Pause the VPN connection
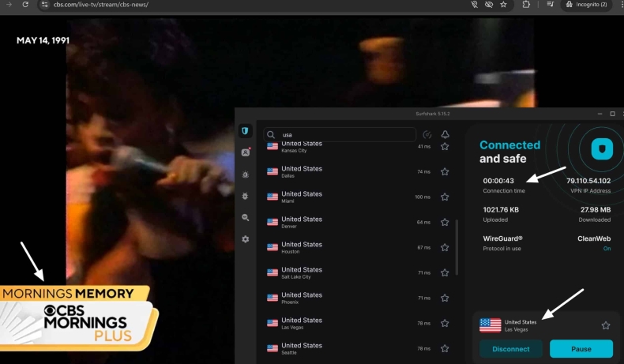 click(x=581, y=349)
